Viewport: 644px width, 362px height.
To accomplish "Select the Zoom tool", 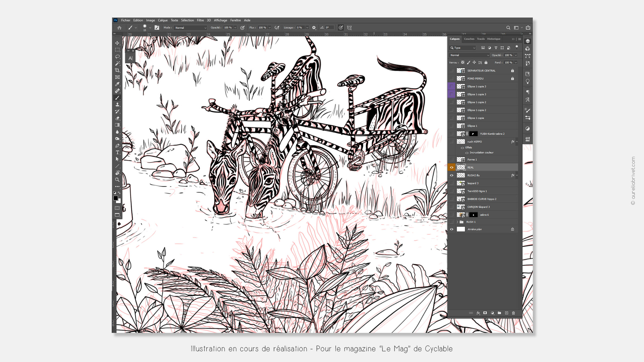I will click(117, 180).
